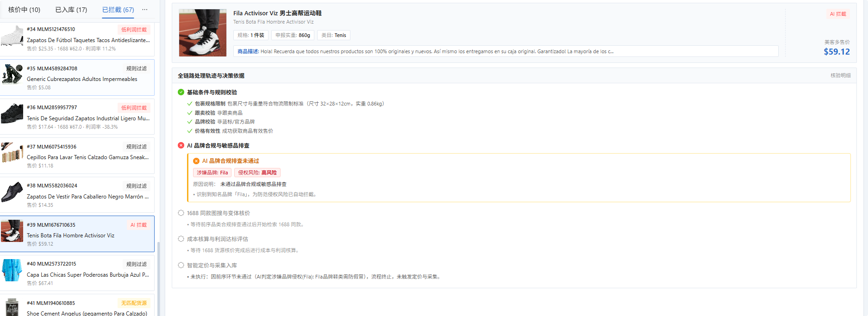The image size is (868, 316).
Task: Select item #40 MLM2573722015 Capa Las Chicas
Action: click(77, 273)
